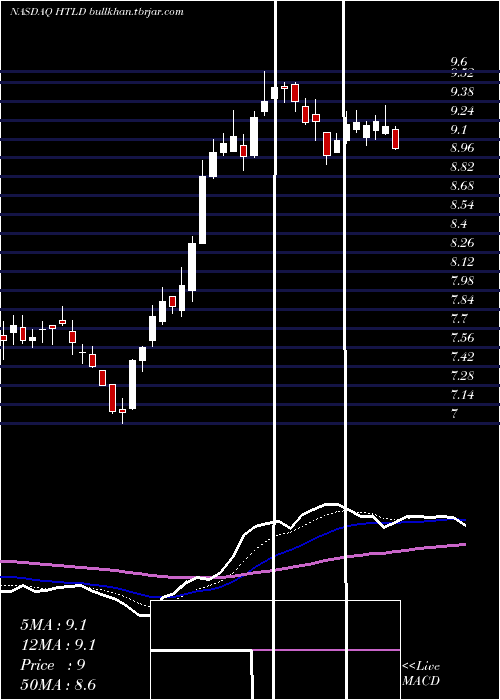Select the 8.82 price axis label
Screen dimensions: 500x700
[462, 167]
